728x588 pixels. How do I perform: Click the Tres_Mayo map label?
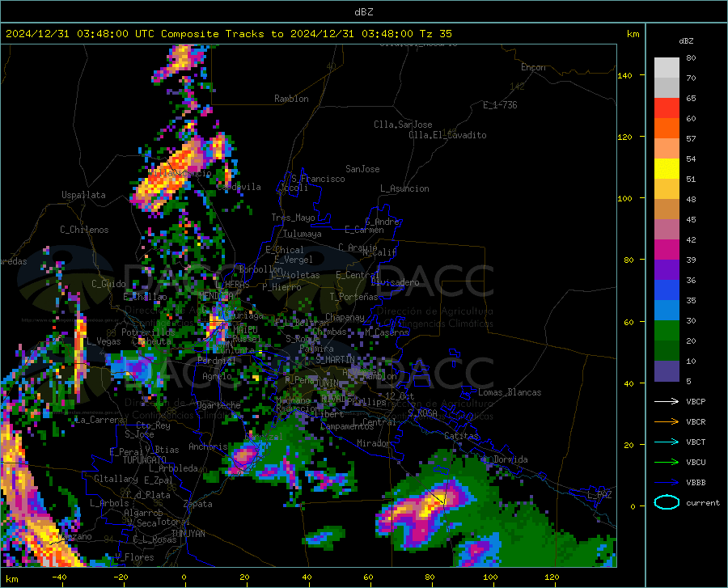coord(293,218)
